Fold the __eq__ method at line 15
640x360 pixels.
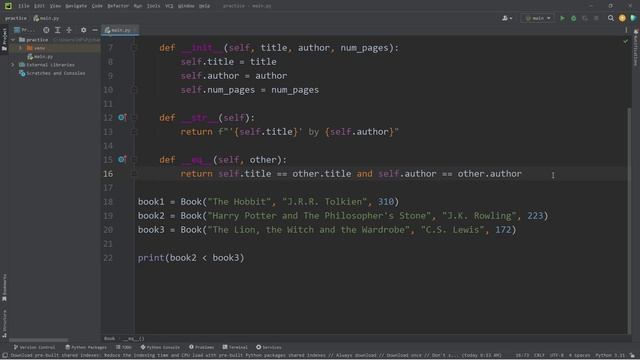[133, 160]
